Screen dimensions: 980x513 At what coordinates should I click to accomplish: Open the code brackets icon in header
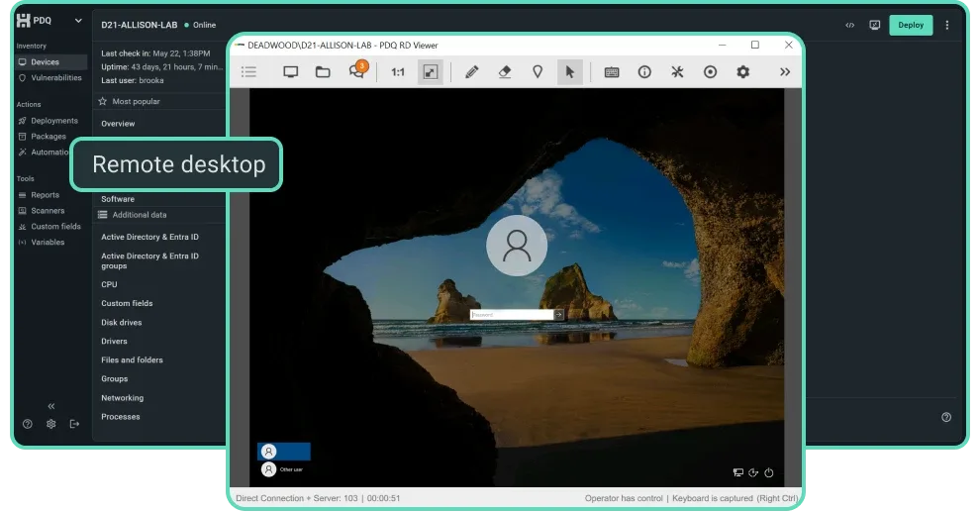click(x=850, y=25)
